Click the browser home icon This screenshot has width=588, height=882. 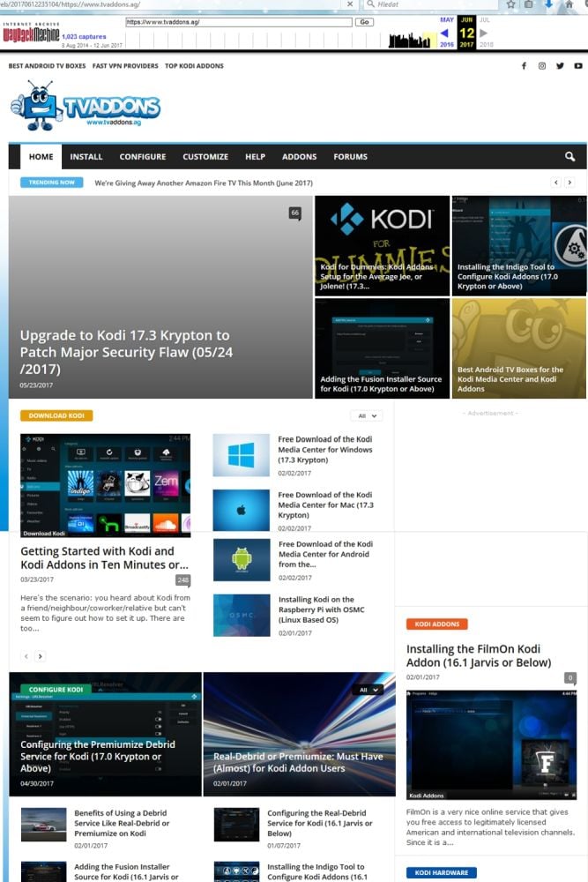569,4
